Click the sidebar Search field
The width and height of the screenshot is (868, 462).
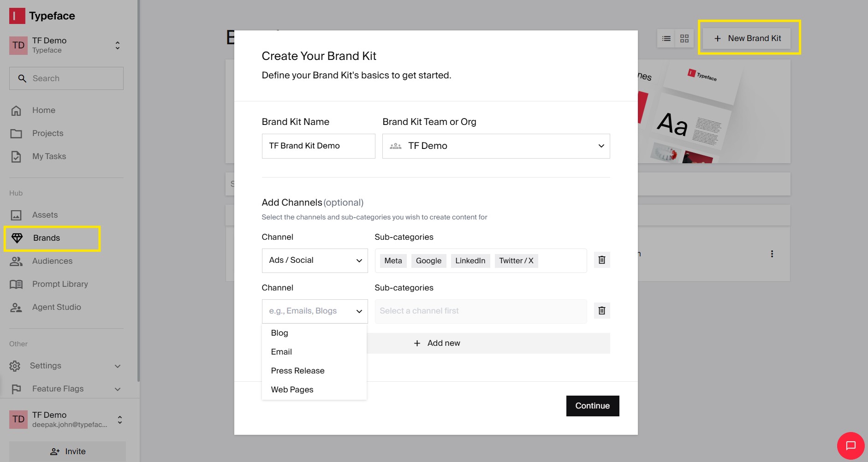coord(66,78)
